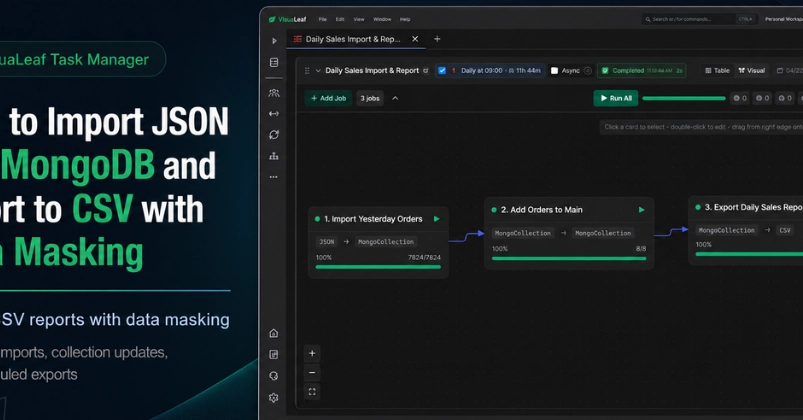Collapse the jobs list caret next to 3 jobs

pos(395,98)
